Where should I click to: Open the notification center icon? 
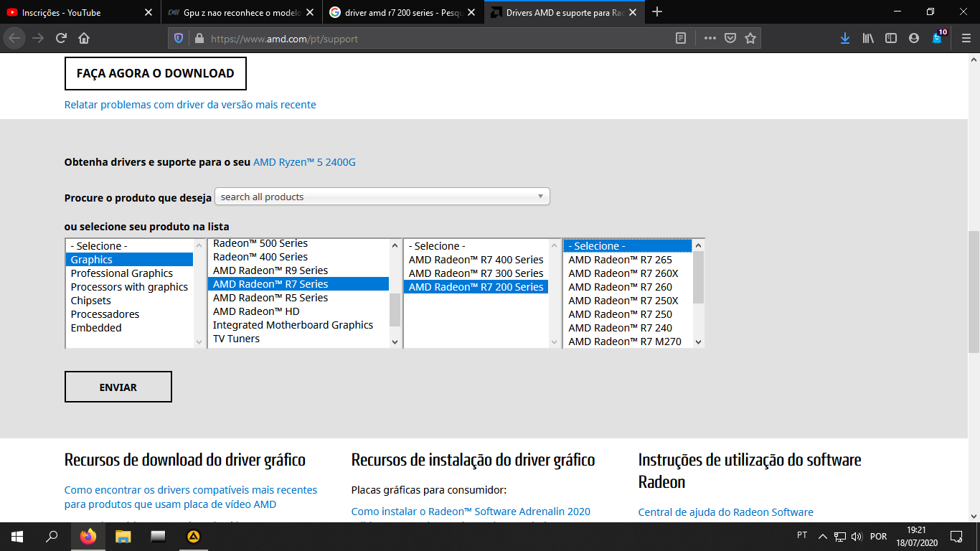click(x=956, y=537)
